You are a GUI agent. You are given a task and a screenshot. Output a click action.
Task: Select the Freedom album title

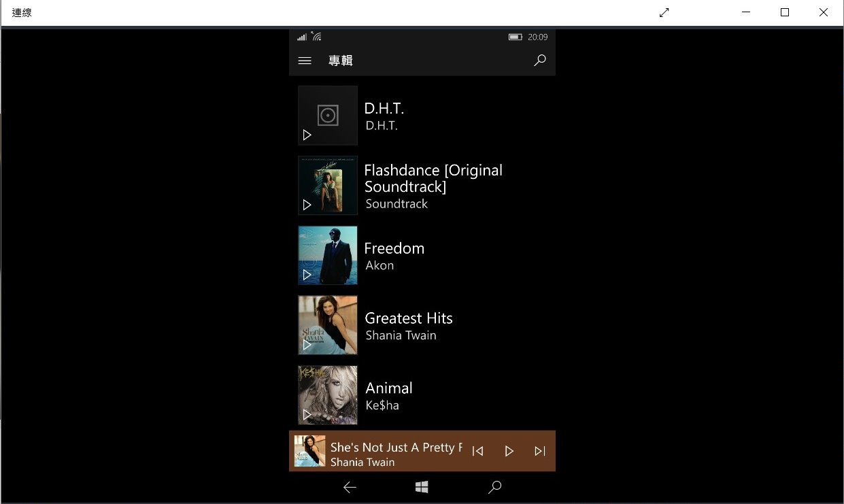tap(394, 248)
